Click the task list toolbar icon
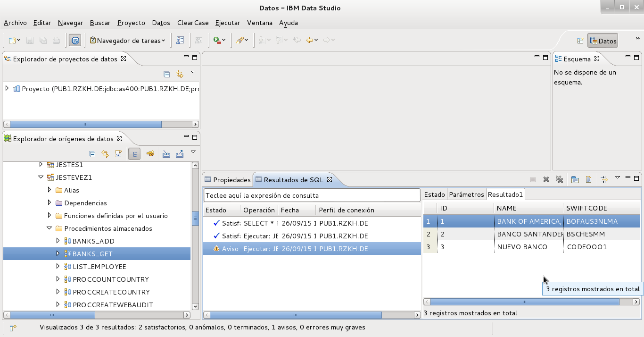Screen dimensions: 644x337 point(180,41)
